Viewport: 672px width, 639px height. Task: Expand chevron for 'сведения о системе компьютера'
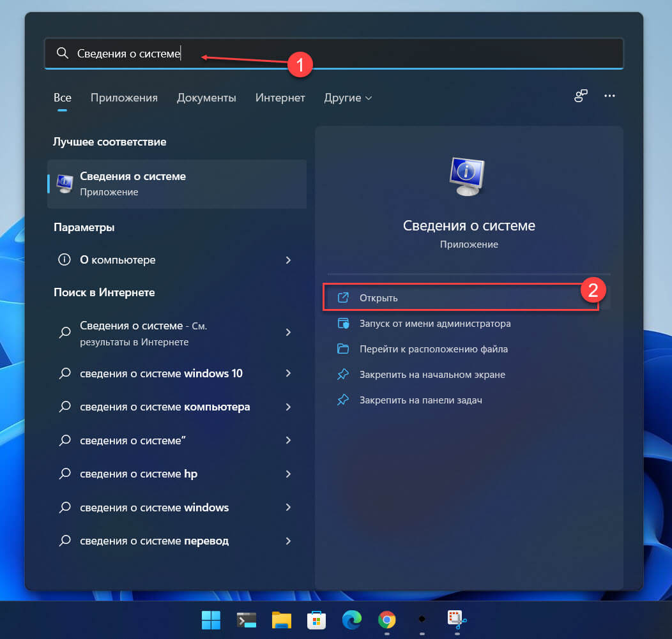click(288, 407)
